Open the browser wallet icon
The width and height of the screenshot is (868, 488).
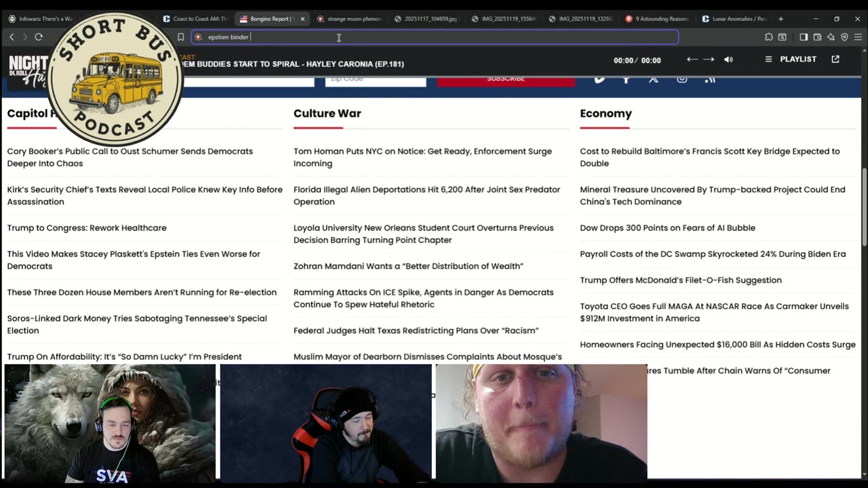click(x=817, y=37)
